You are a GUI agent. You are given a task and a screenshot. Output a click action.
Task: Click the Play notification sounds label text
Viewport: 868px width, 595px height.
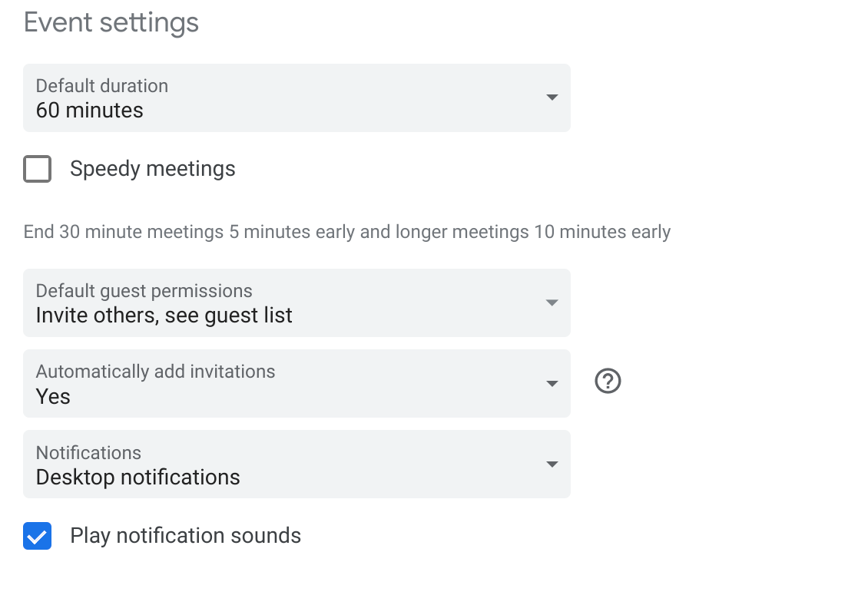coord(185,535)
